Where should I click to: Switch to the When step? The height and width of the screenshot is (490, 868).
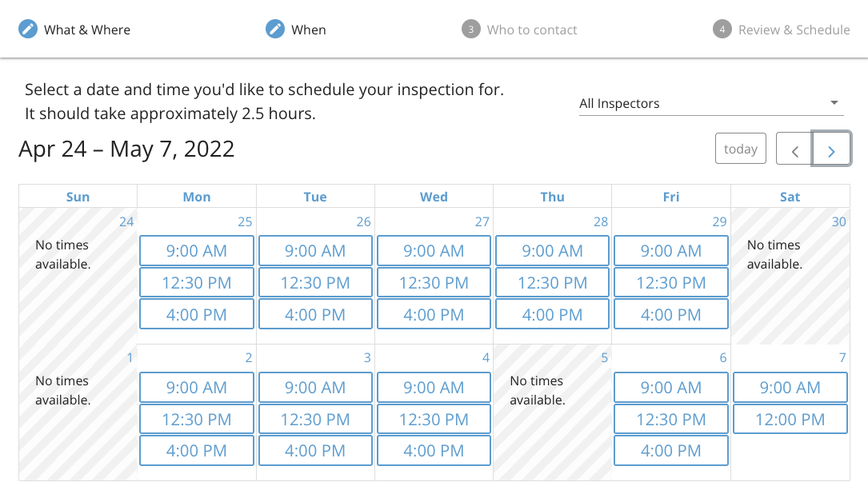(306, 29)
